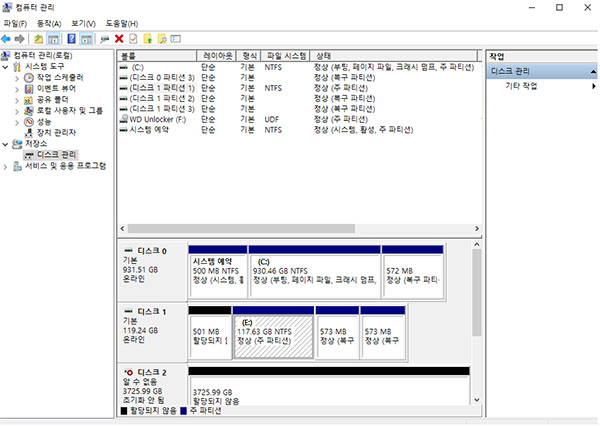Select the 501 MB unallocated block
Screen dimensions: 600x427
(x=210, y=332)
